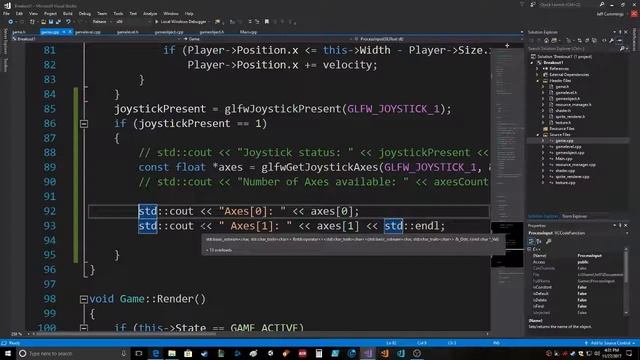The image size is (640, 360).
Task: Select Main.cpp in Solution Explorer
Action: coord(564,158)
